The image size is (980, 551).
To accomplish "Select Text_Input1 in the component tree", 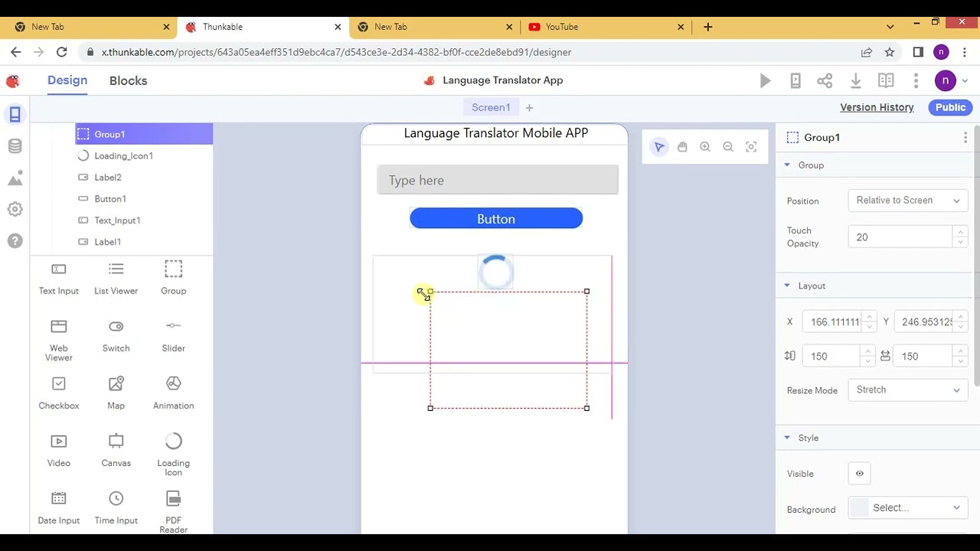I will click(x=144, y=220).
